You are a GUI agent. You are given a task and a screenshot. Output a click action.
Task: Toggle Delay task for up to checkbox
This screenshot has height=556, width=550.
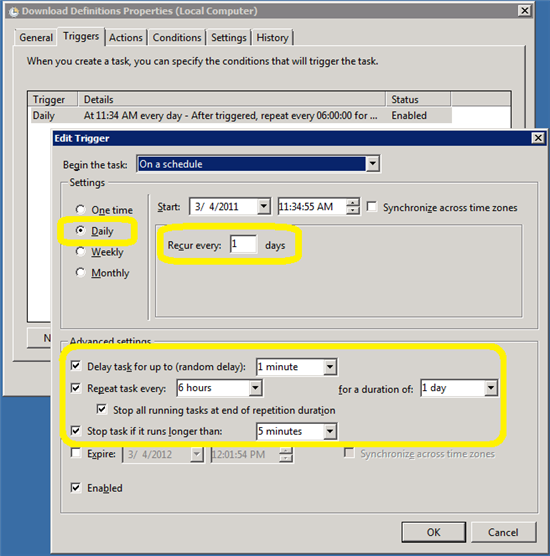76,366
